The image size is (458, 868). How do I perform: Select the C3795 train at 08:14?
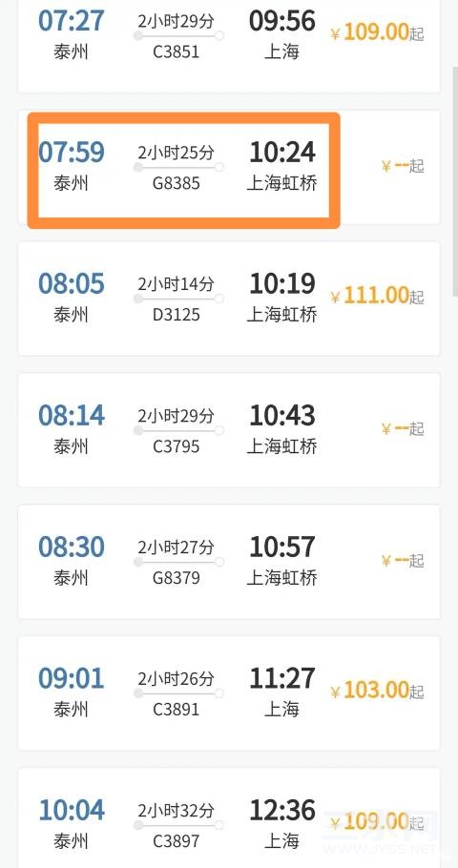coord(229,430)
